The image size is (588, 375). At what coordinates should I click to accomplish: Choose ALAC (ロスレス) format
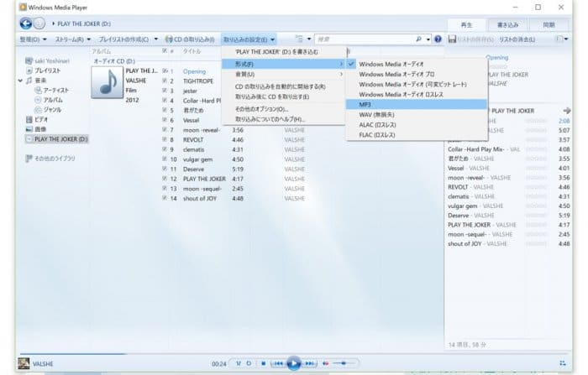[417, 125]
